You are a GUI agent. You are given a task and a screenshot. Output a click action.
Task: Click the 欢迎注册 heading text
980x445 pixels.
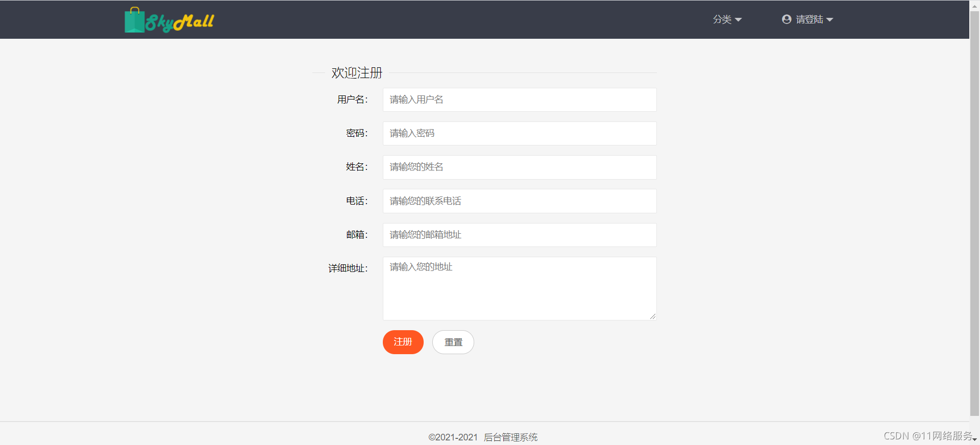357,73
